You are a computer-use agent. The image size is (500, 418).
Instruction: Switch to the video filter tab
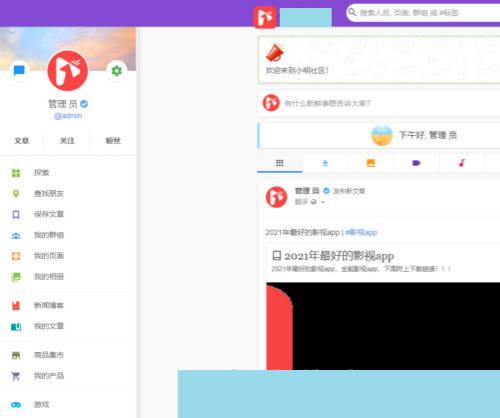[416, 163]
